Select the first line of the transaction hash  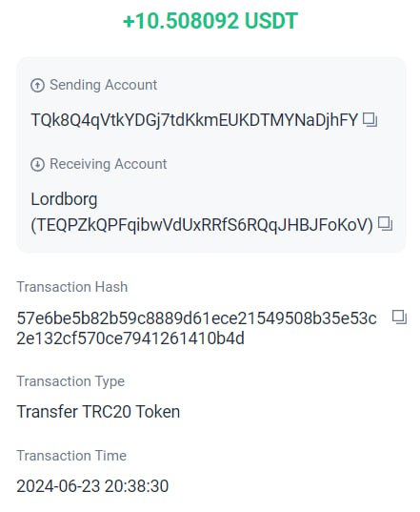[196, 318]
